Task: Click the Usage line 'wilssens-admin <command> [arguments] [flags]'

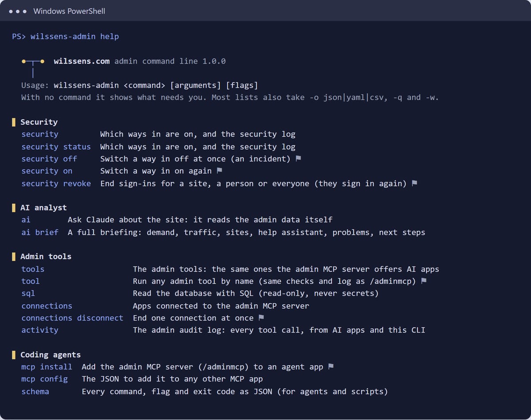Action: pos(156,85)
